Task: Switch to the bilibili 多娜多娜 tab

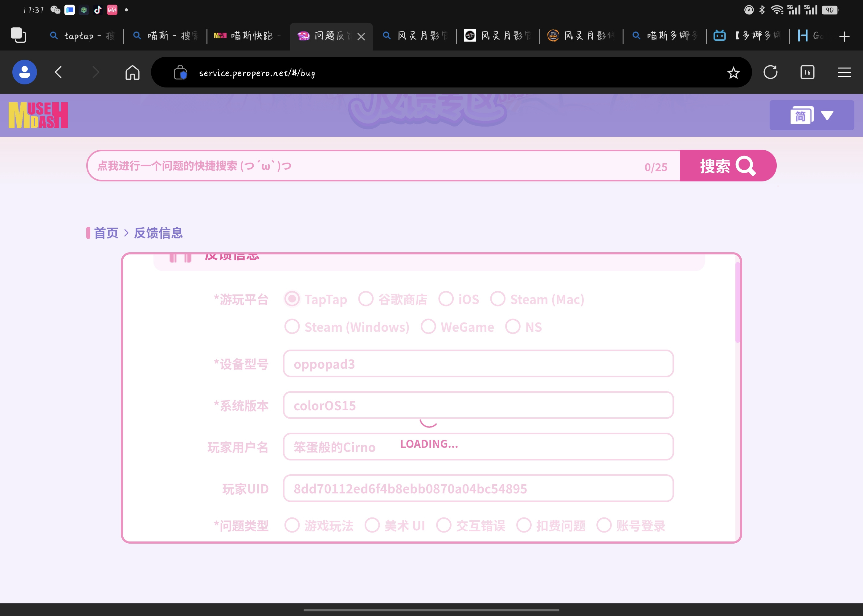Action: (x=748, y=36)
